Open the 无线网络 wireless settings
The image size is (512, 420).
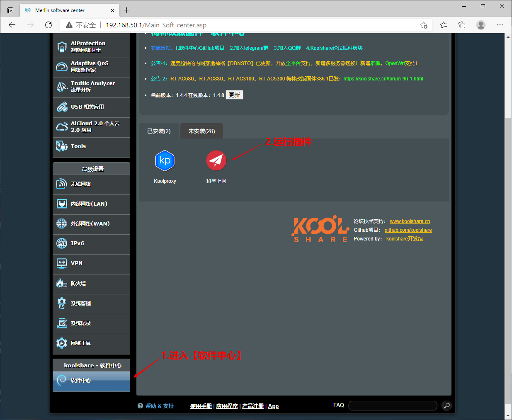click(x=91, y=185)
